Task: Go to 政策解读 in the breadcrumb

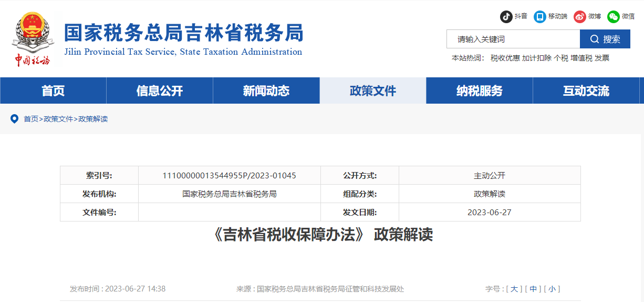Action: pyautogui.click(x=93, y=119)
